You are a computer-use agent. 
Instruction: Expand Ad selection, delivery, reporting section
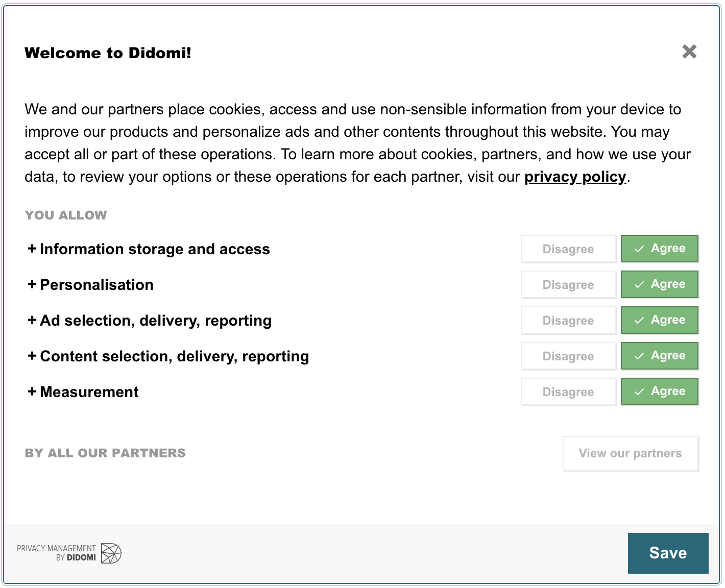coord(150,321)
